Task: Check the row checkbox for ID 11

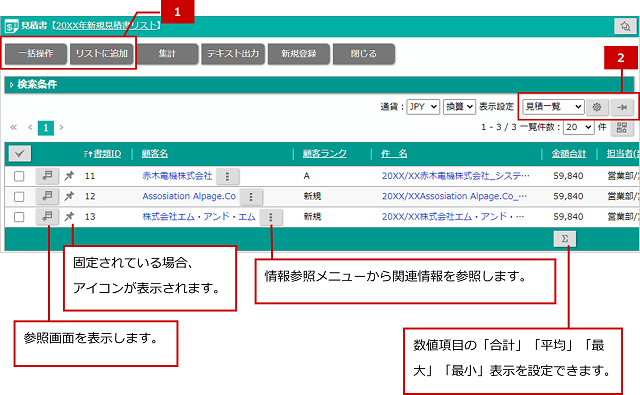Action: point(19,176)
